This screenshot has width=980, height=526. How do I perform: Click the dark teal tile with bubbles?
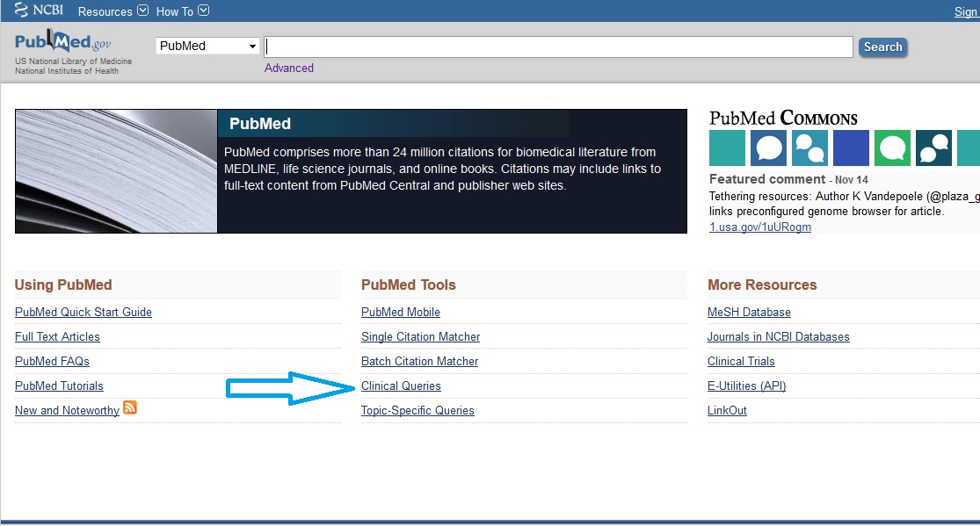pyautogui.click(x=933, y=148)
